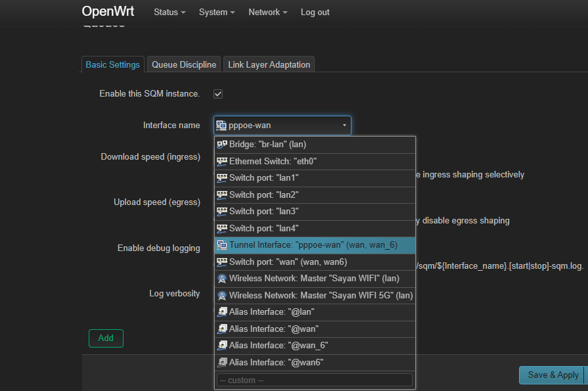Click the wireless icon for Sayan WIFI 5G

(222, 295)
